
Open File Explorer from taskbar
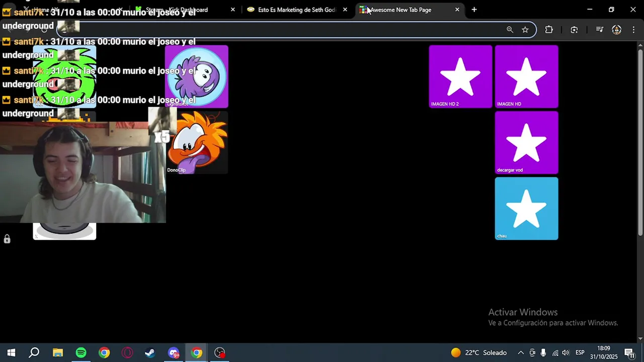click(x=58, y=352)
